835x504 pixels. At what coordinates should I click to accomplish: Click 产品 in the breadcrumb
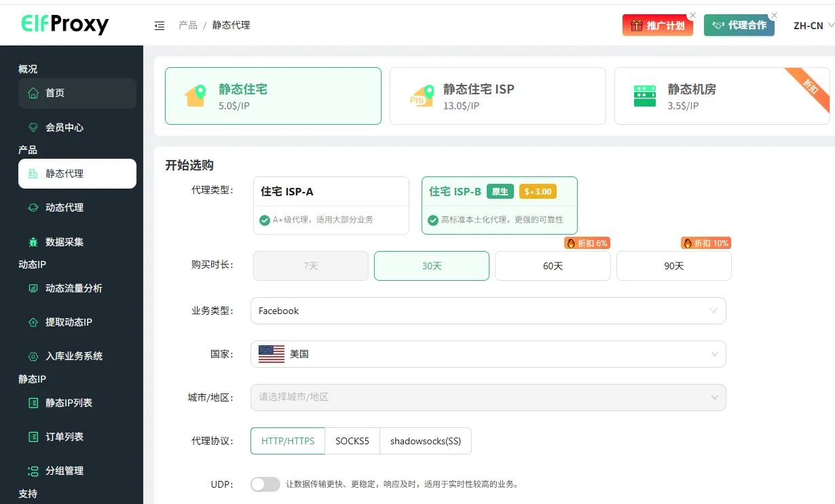pyautogui.click(x=187, y=24)
